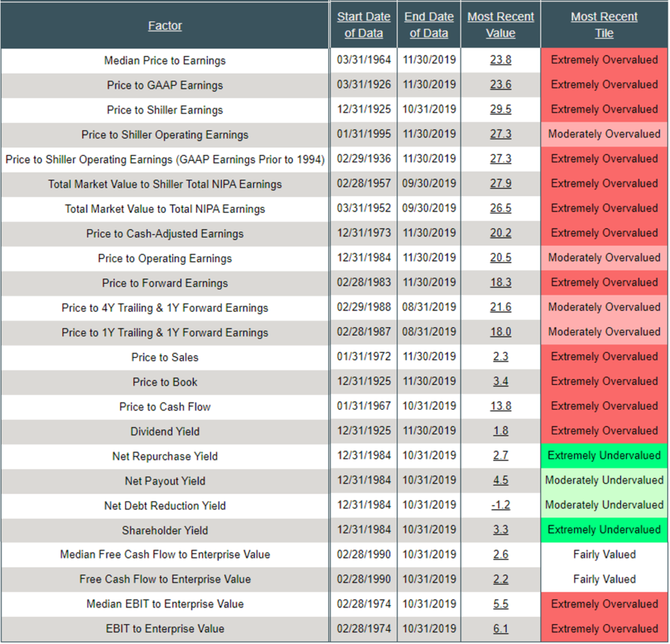Screen dimensions: 670x644
Task: Click Extremely Overvalued tile for Median EBIT row
Action: (604, 604)
